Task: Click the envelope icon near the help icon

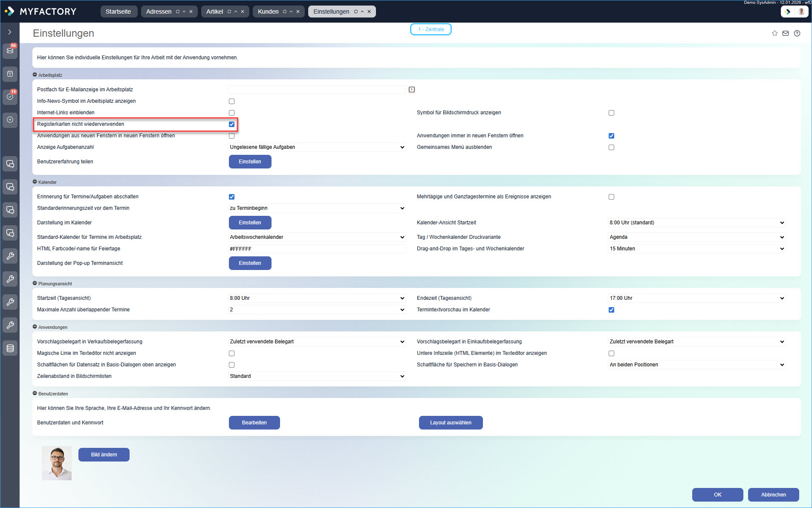Action: click(786, 33)
